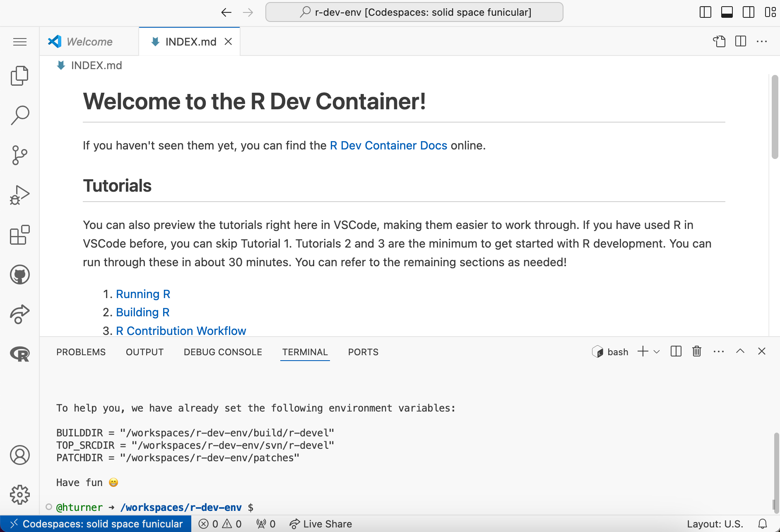Switch to the PROBLEMS tab
The image size is (780, 532).
81,352
